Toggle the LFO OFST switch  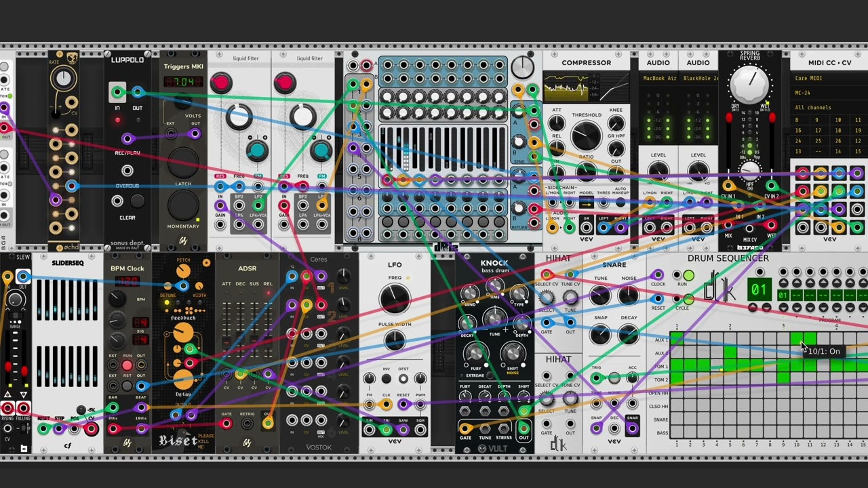click(403, 379)
